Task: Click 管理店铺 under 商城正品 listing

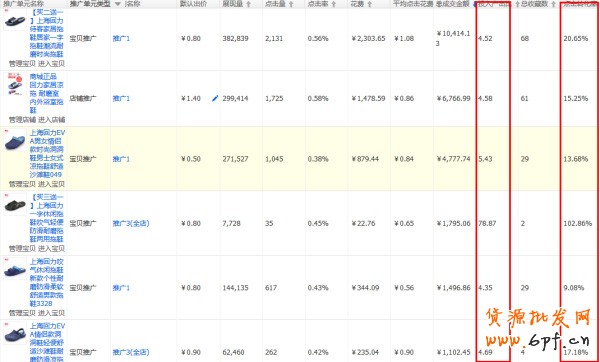Action: (x=22, y=120)
